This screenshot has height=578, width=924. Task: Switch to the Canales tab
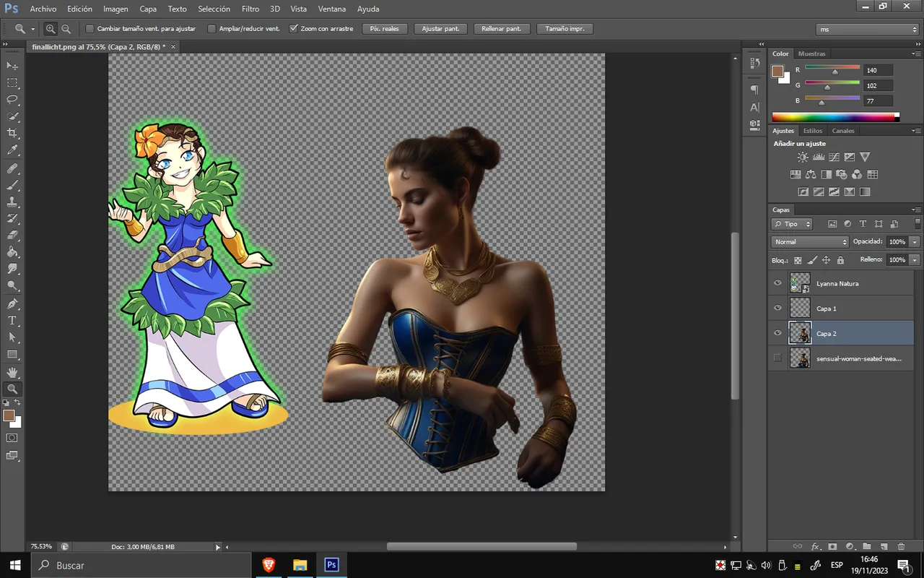pos(843,131)
